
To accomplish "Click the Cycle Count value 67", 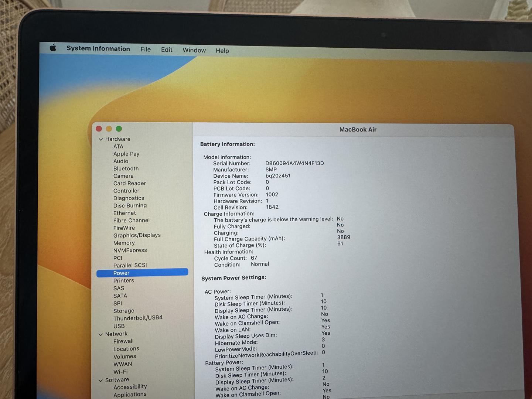I will [254, 258].
